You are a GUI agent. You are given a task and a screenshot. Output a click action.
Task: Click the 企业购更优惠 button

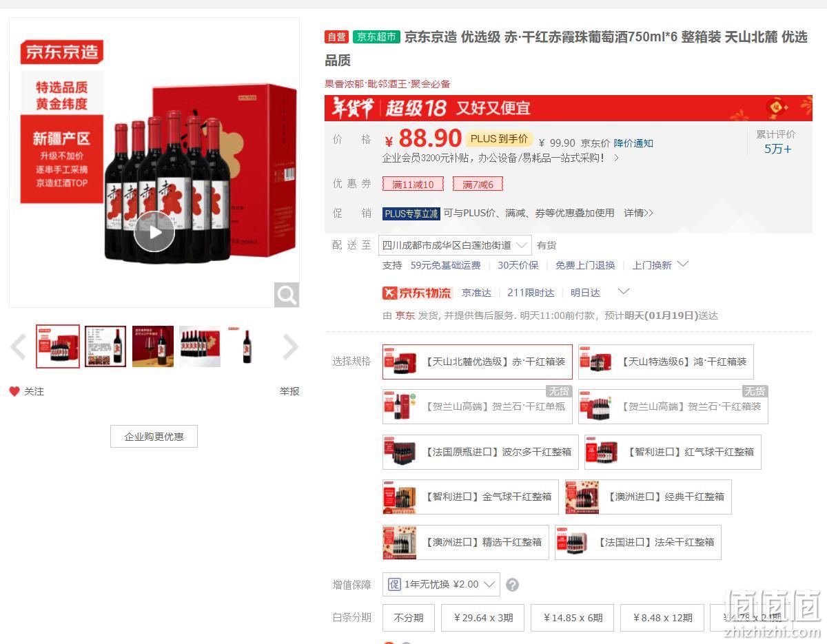(154, 437)
